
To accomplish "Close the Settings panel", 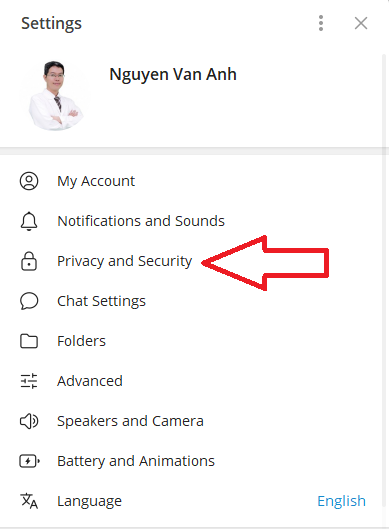I will coord(361,23).
